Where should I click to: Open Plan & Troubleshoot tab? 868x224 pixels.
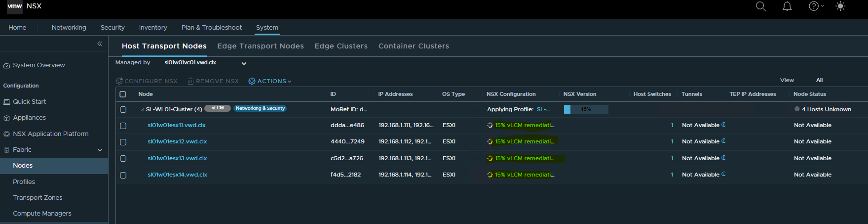pos(212,28)
